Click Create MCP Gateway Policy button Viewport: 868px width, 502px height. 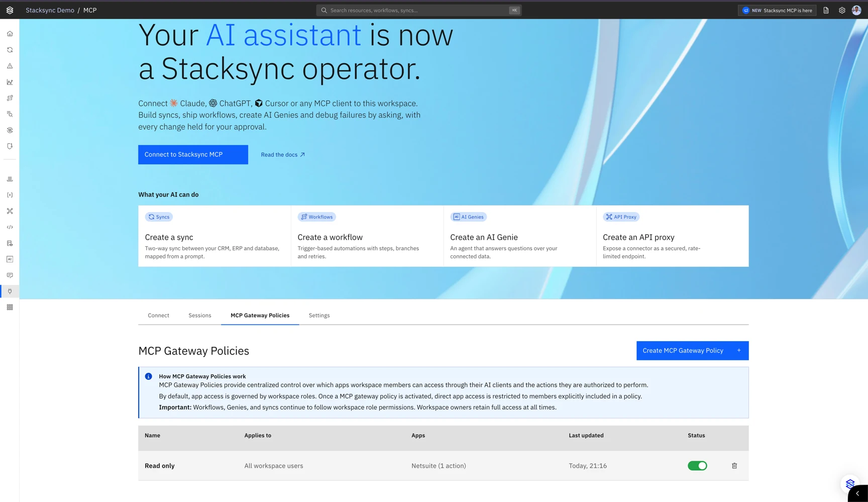point(692,351)
